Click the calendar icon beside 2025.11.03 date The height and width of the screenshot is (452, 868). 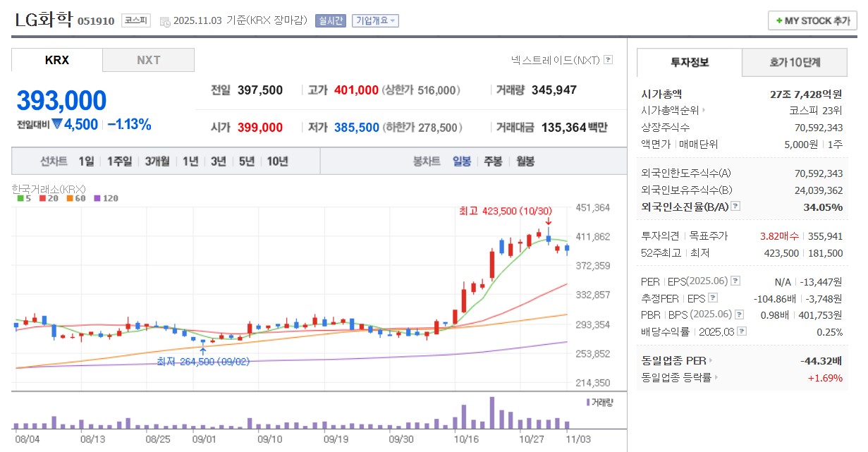166,20
